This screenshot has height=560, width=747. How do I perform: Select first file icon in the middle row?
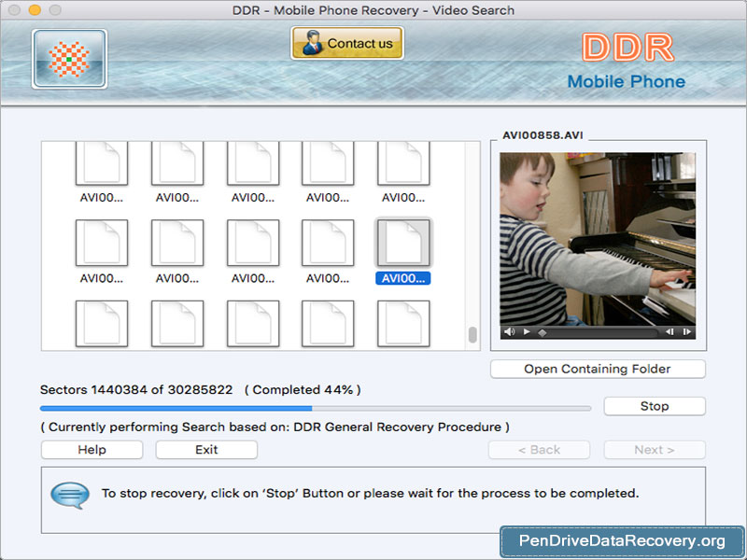click(x=102, y=243)
